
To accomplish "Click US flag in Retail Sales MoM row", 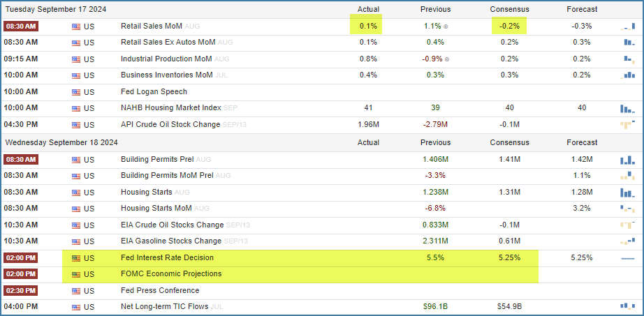I will (x=76, y=27).
